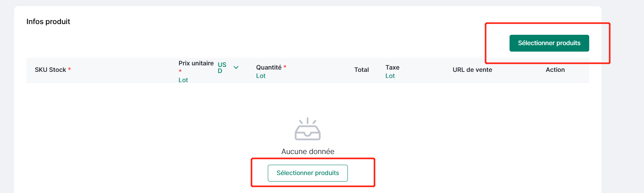Click the red asterisk beside Quantité
Screen dimensions: 644x193
point(285,67)
